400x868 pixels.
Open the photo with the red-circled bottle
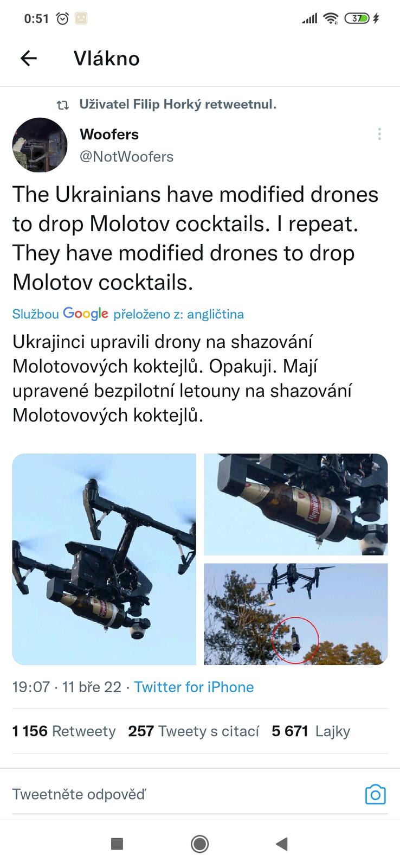coord(296,614)
